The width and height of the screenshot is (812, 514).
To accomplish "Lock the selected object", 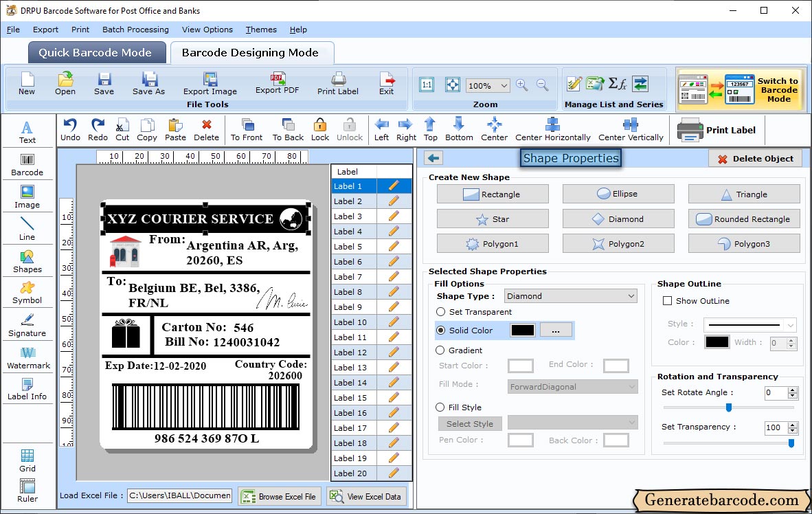I will coord(320,130).
